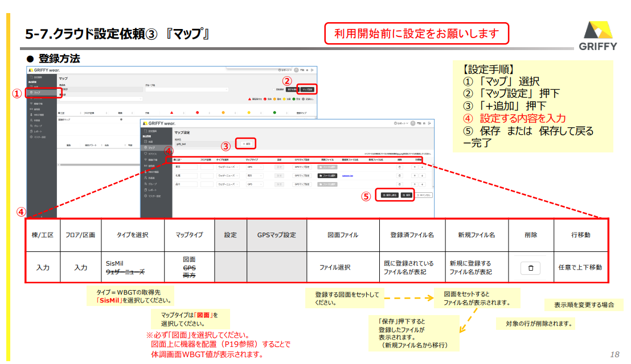Open the サポート dropdown in Map Settings header

(402, 123)
